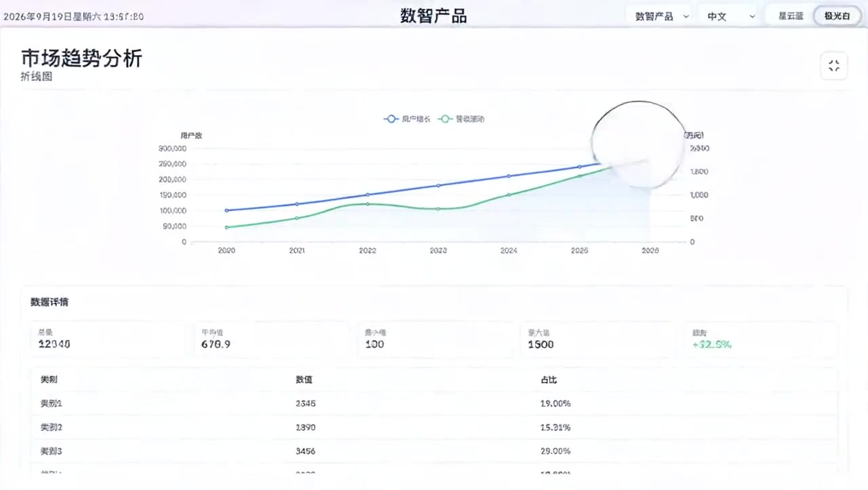Viewport: 868px width, 490px height.
Task: Click the 数智产品 page title
Action: click(x=434, y=16)
